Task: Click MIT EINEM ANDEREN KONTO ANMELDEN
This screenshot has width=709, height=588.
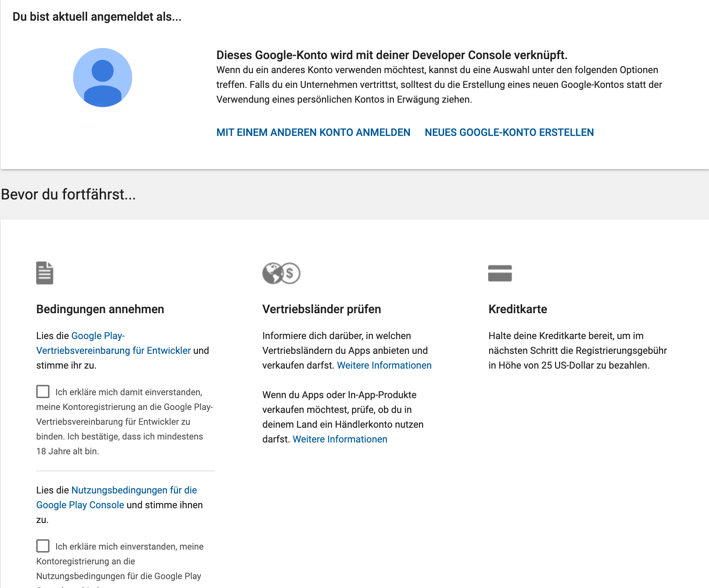Action: (313, 132)
